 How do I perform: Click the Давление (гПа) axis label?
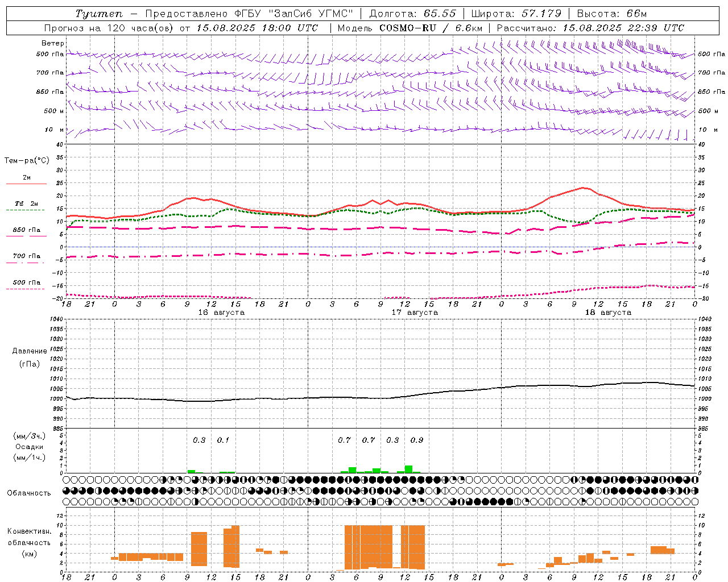30,357
